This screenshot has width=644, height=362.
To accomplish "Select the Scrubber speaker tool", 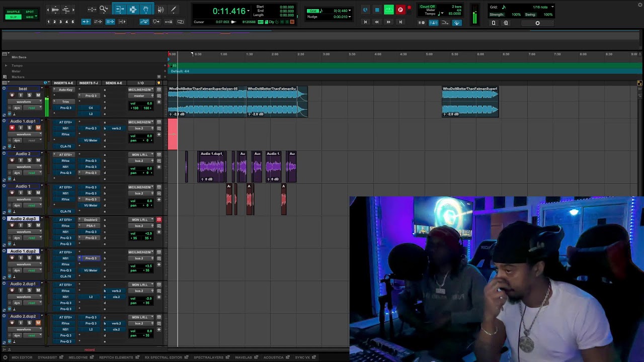I will (161, 9).
